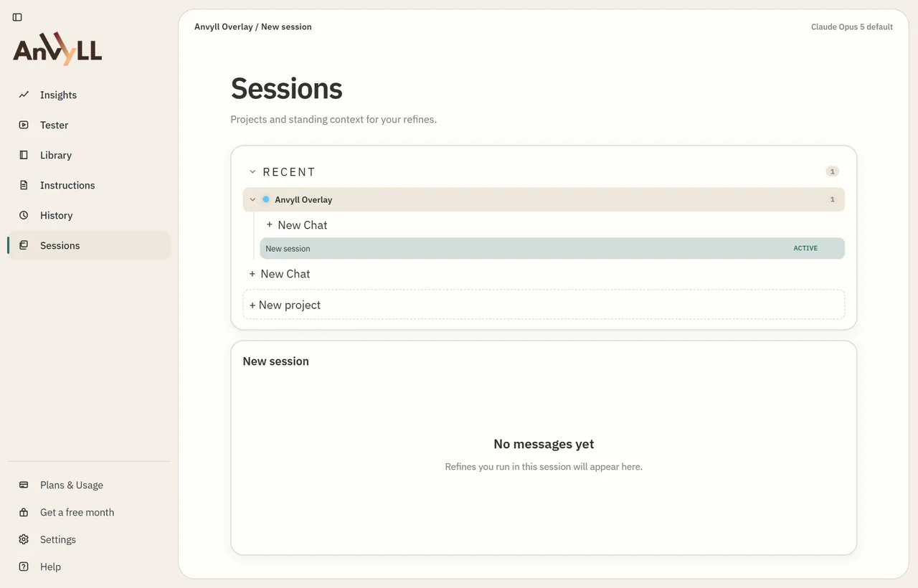Open Settings from its gear icon
This screenshot has width=918, height=588.
pos(24,539)
